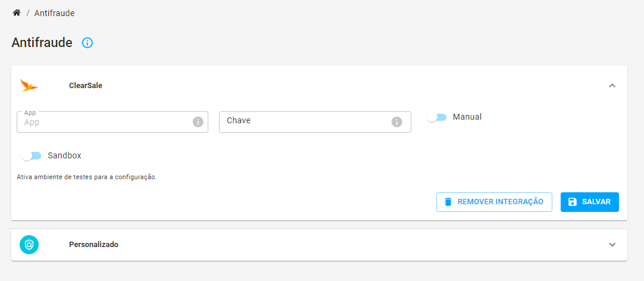Click trash icon on Remover Integração
The width and height of the screenshot is (644, 281).
(x=448, y=202)
